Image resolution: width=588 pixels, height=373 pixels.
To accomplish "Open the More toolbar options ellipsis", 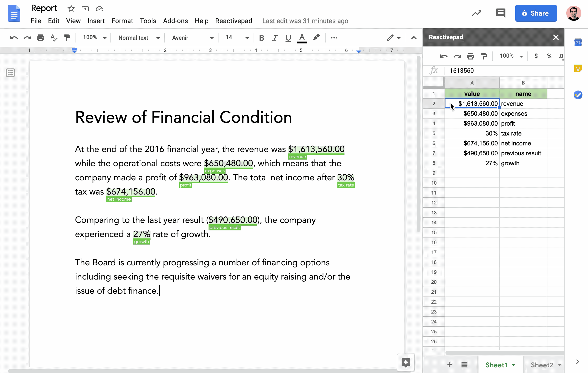I will click(334, 38).
